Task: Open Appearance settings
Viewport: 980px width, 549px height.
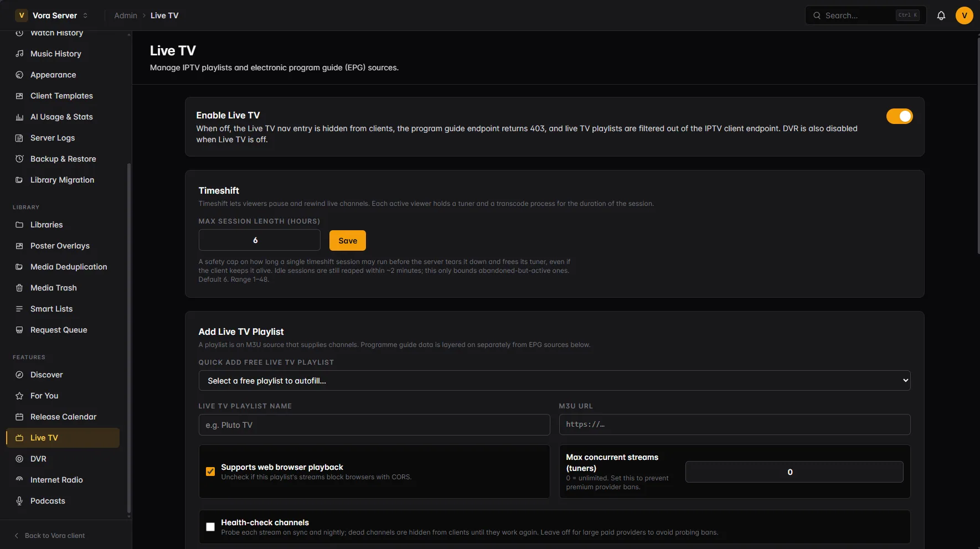Action: click(63, 75)
